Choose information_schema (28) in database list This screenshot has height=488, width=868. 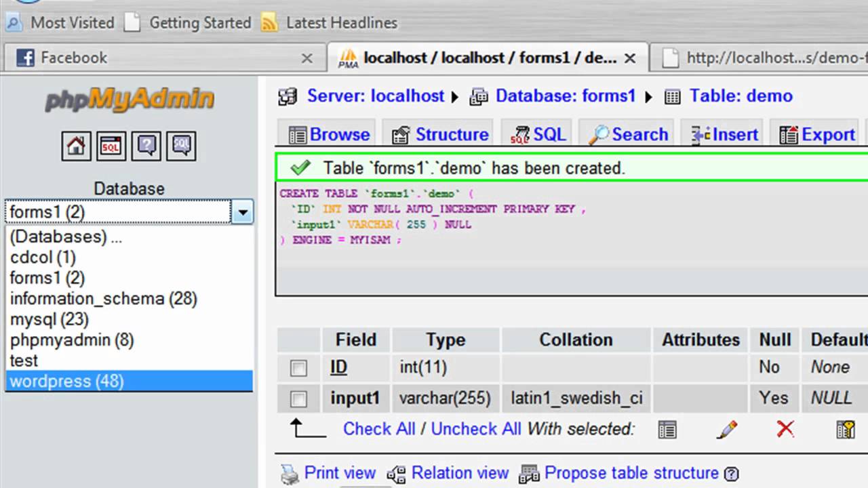[x=103, y=298]
